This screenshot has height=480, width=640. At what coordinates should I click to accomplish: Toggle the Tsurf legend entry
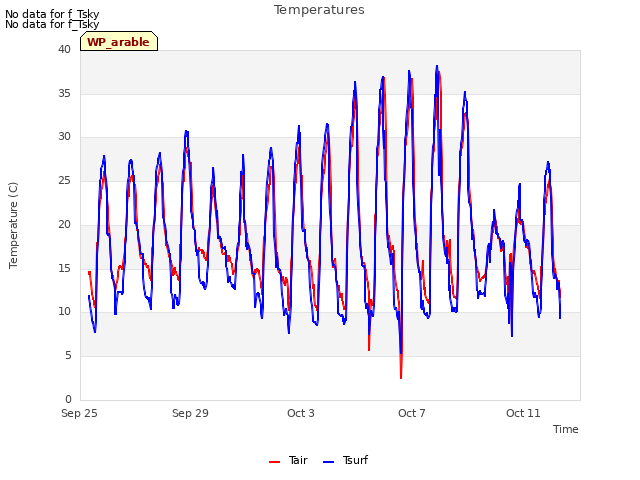click(x=345, y=460)
